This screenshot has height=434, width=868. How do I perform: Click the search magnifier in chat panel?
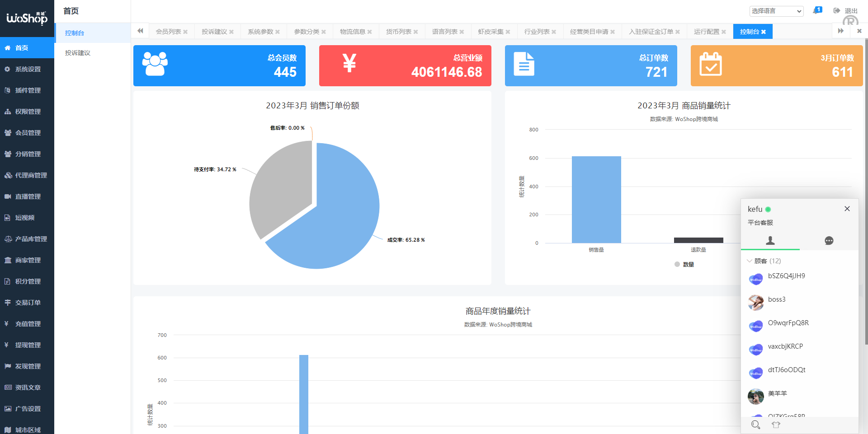755,425
